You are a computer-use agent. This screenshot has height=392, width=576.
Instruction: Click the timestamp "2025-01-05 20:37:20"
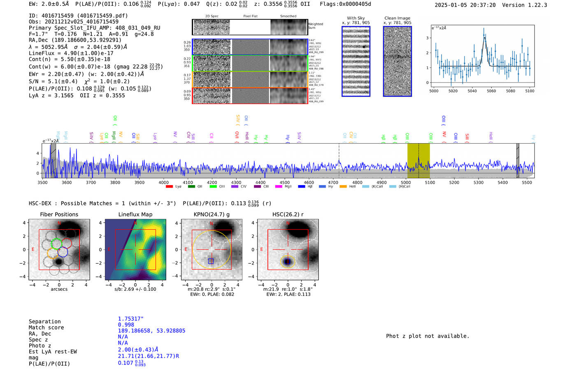465,5
